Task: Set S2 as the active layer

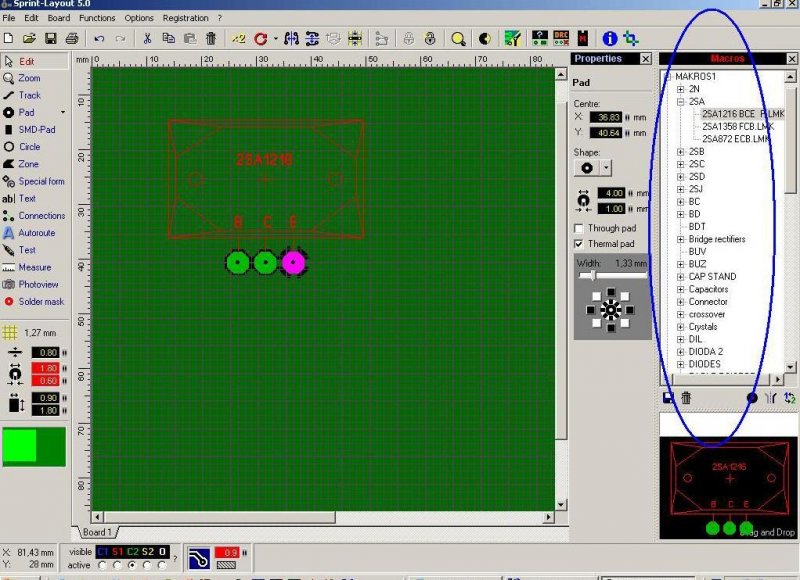Action: [x=147, y=565]
